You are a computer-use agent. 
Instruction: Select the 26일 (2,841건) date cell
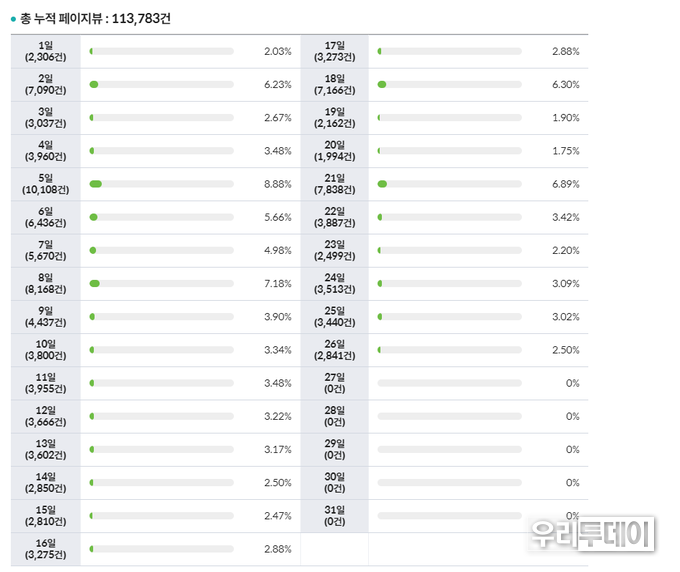click(334, 350)
